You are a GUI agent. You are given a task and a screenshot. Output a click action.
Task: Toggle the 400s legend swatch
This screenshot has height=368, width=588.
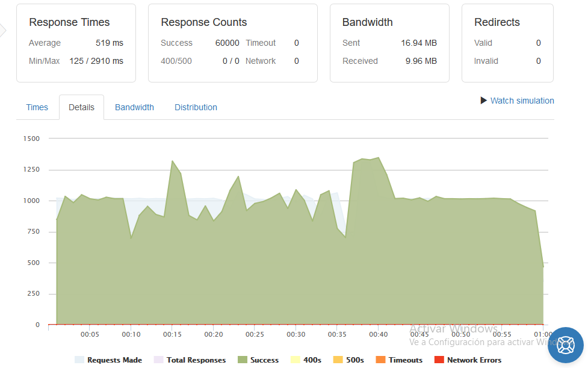tap(296, 360)
